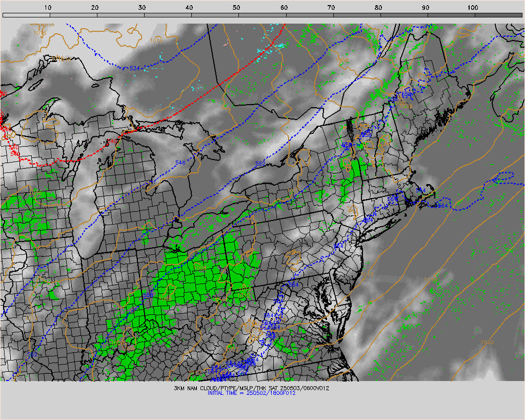Click the '3KM NAM CLOUD/PTYPE/MSLP/THK SAT' title text
525x420 pixels.
[x=226, y=388]
